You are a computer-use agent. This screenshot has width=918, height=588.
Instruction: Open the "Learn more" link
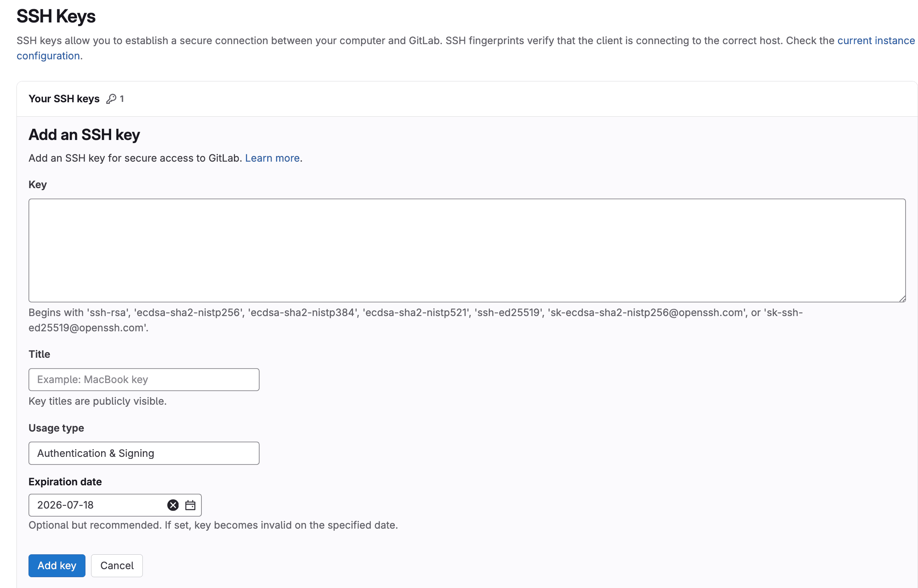[x=272, y=158]
